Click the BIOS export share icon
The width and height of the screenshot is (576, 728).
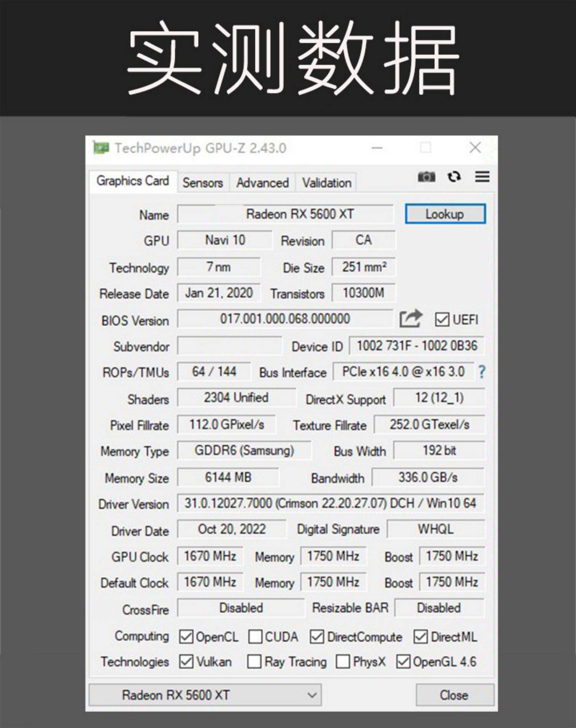click(411, 319)
